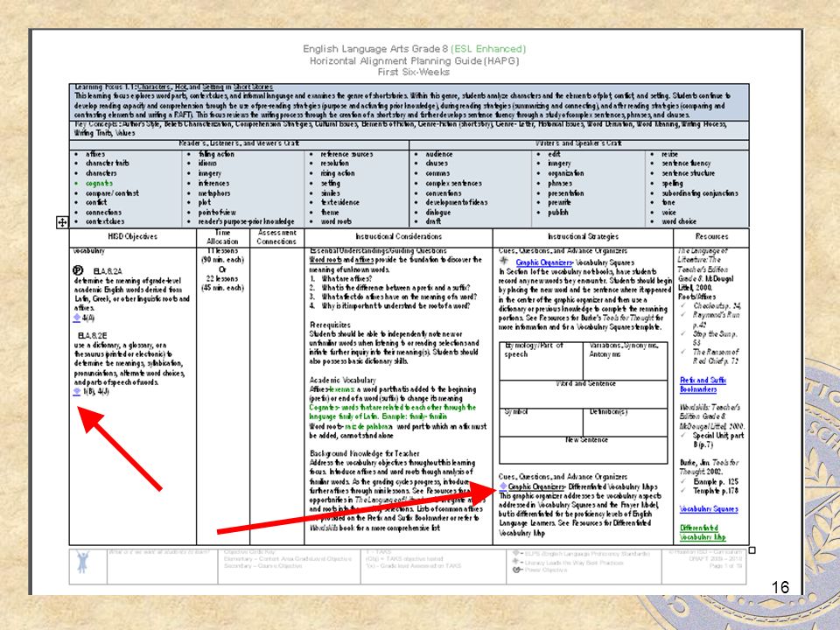This screenshot has height=630, width=840.
Task: Click the green cognates bullet item
Action: click(99, 183)
